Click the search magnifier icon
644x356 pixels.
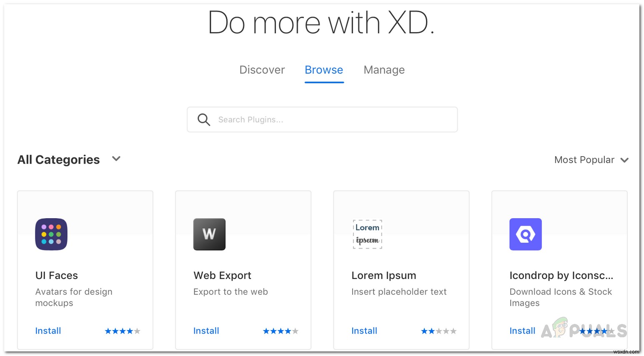pyautogui.click(x=204, y=119)
